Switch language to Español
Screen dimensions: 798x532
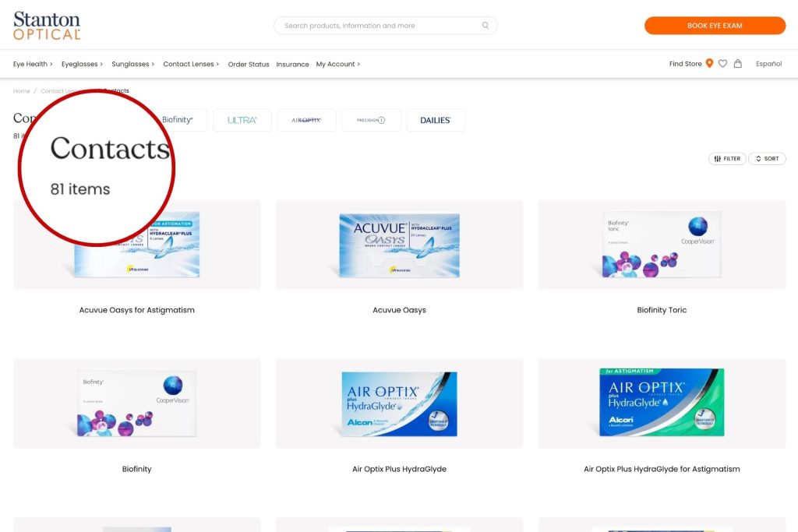click(x=768, y=64)
